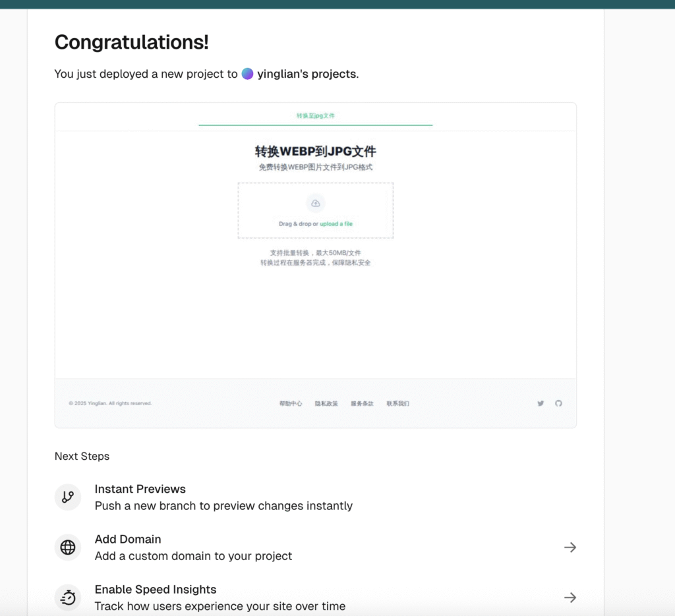Screen dimensions: 675x616
Task: Click the stopwatch Speed Insights icon
Action: (68, 598)
